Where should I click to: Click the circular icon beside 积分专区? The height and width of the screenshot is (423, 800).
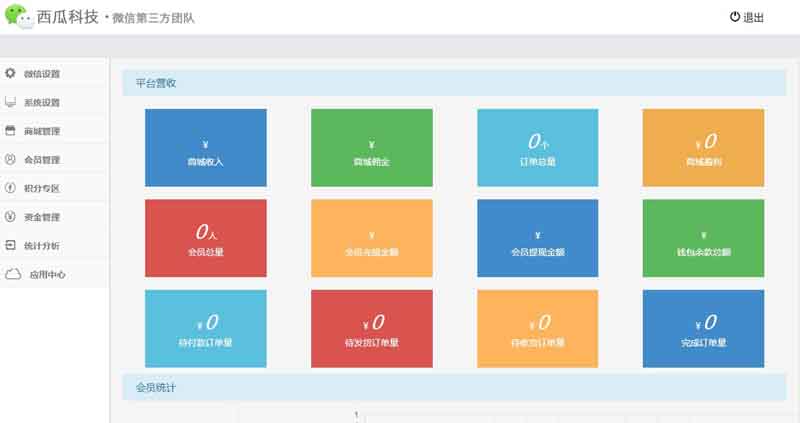[10, 188]
